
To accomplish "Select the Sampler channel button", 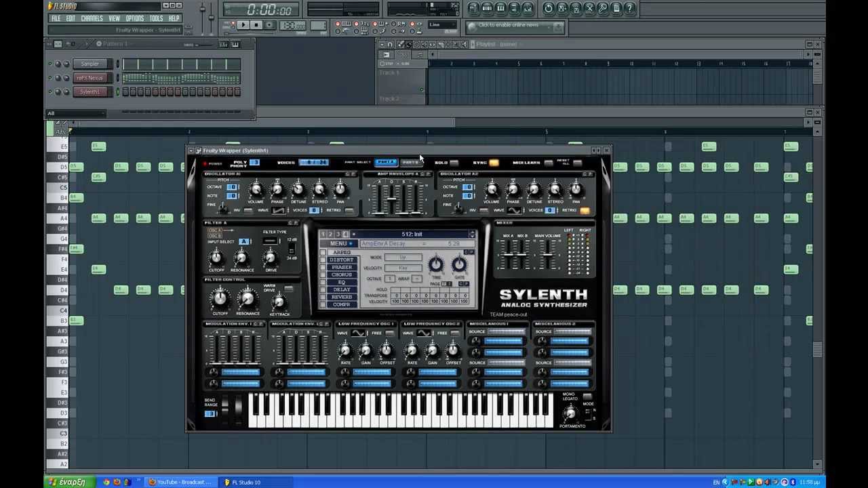I will pyautogui.click(x=90, y=64).
